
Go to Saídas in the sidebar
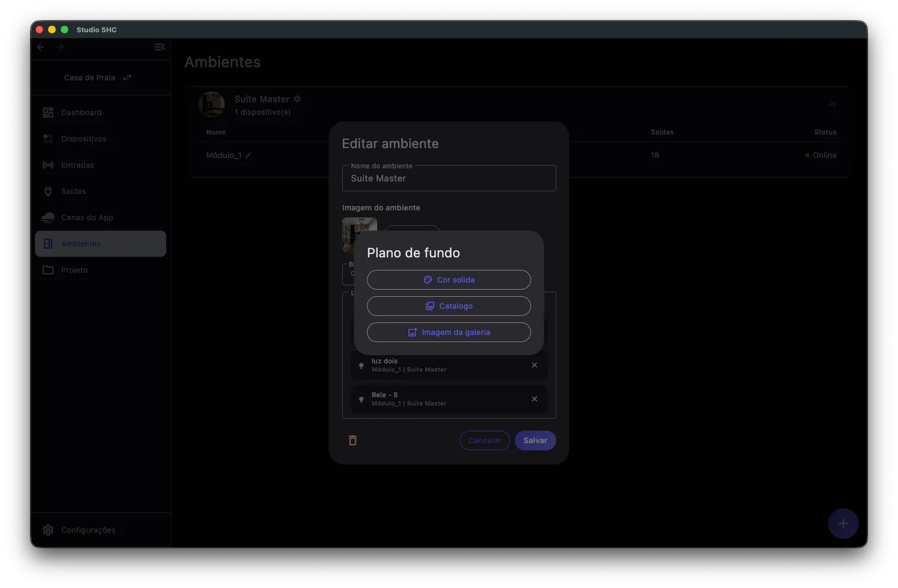coord(101,191)
